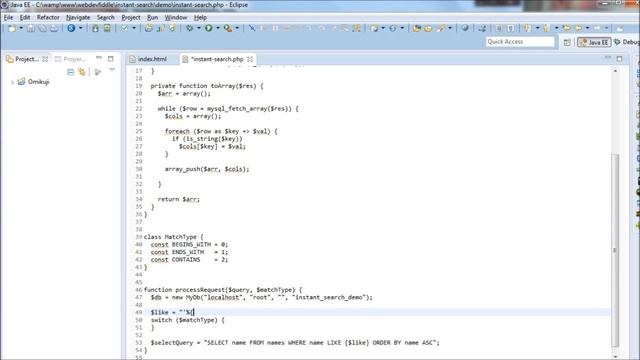This screenshot has height=360, width=640.
Task: Click the green checkmark task icon
Action: (124, 28)
